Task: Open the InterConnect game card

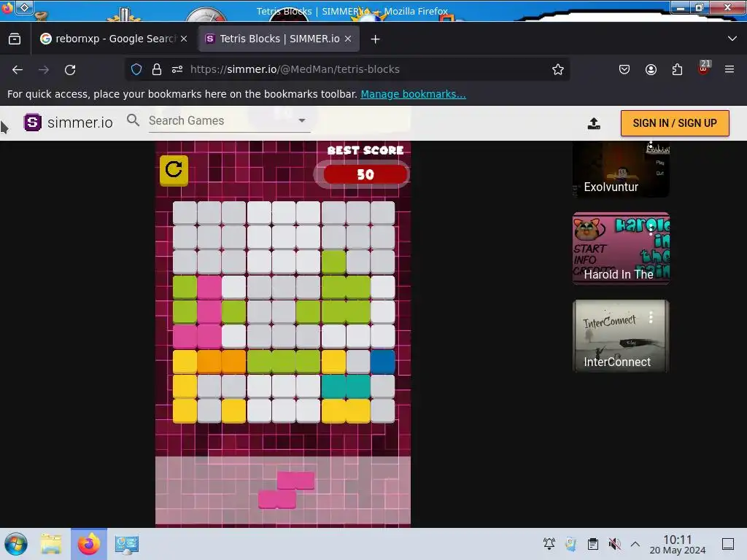Action: click(621, 336)
